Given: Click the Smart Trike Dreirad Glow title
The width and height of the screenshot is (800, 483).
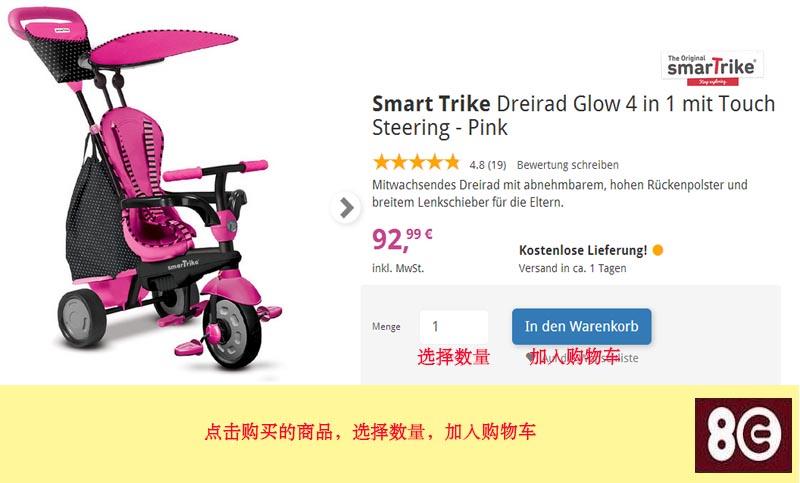Looking at the screenshot, I should coord(573,115).
